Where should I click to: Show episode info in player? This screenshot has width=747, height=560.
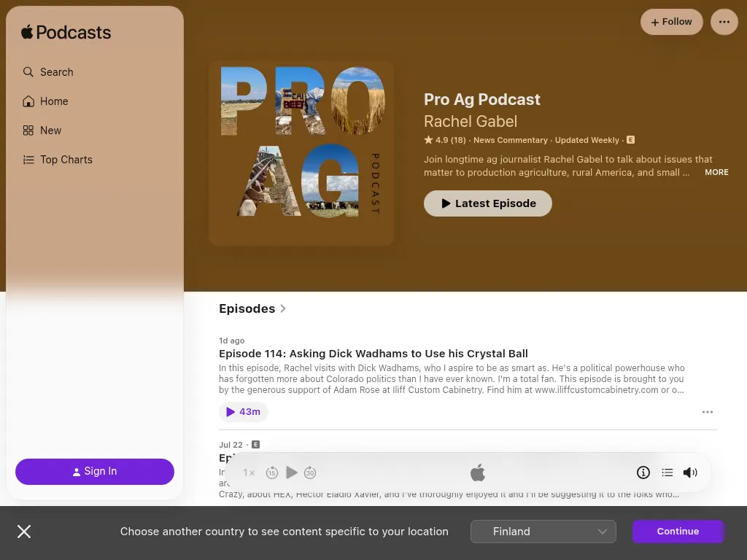coord(643,472)
